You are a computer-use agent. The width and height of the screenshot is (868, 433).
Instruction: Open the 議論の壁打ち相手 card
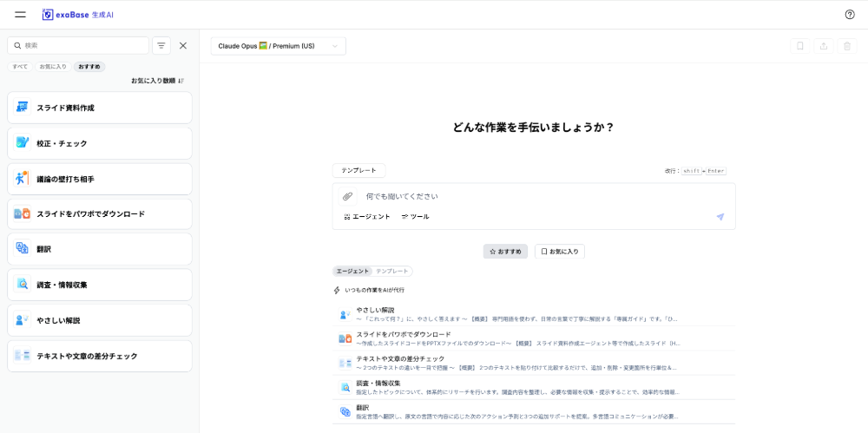[x=100, y=178]
